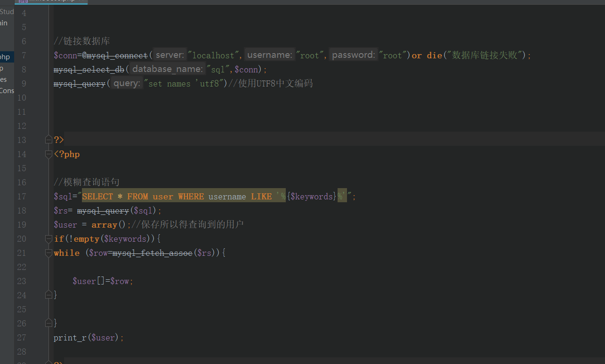The height and width of the screenshot is (364, 605).
Task: Click the closing fold marker at line 24
Action: click(x=48, y=295)
